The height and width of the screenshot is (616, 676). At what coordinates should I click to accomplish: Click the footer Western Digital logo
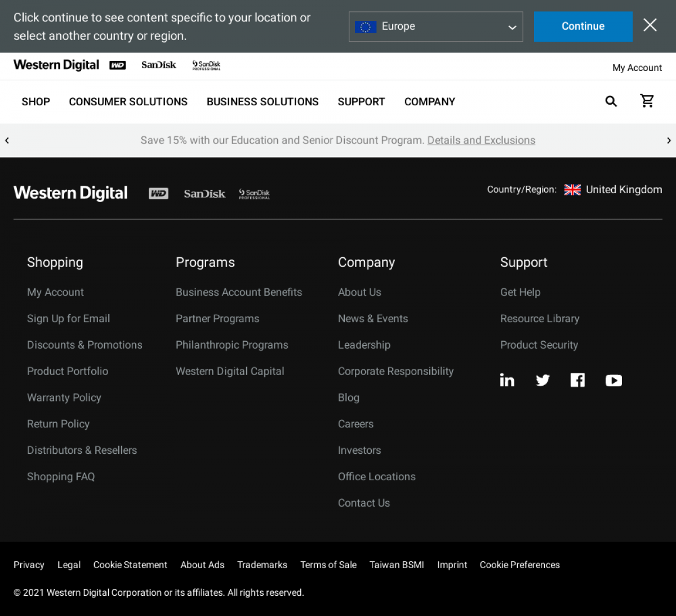70,193
